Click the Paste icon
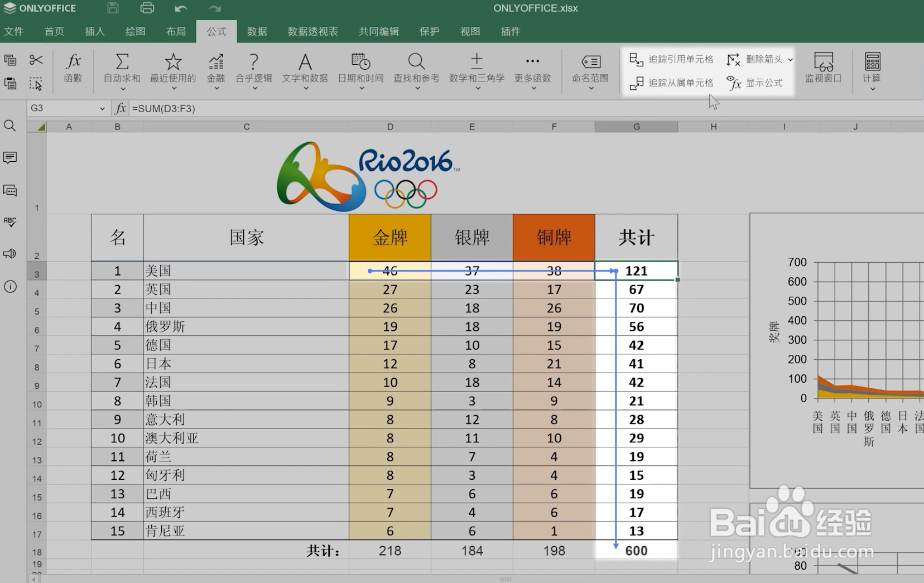Screen dimensions: 924x583 click(10, 84)
